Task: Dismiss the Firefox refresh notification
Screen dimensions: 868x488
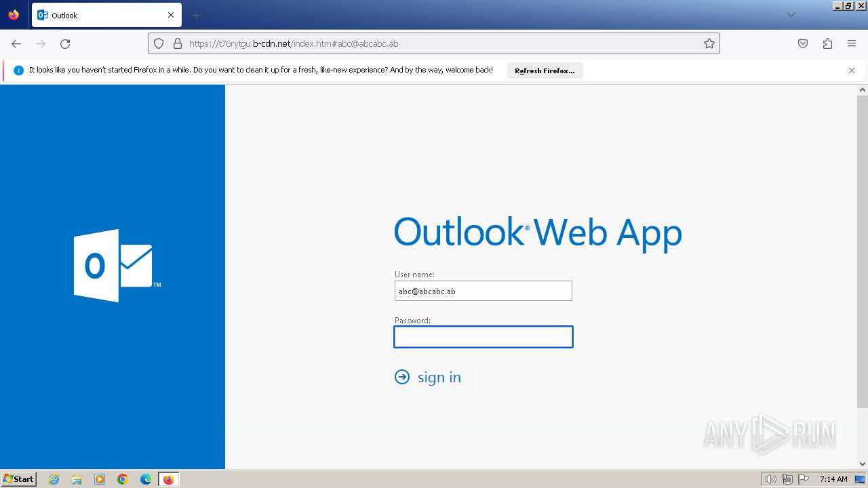Action: point(852,70)
